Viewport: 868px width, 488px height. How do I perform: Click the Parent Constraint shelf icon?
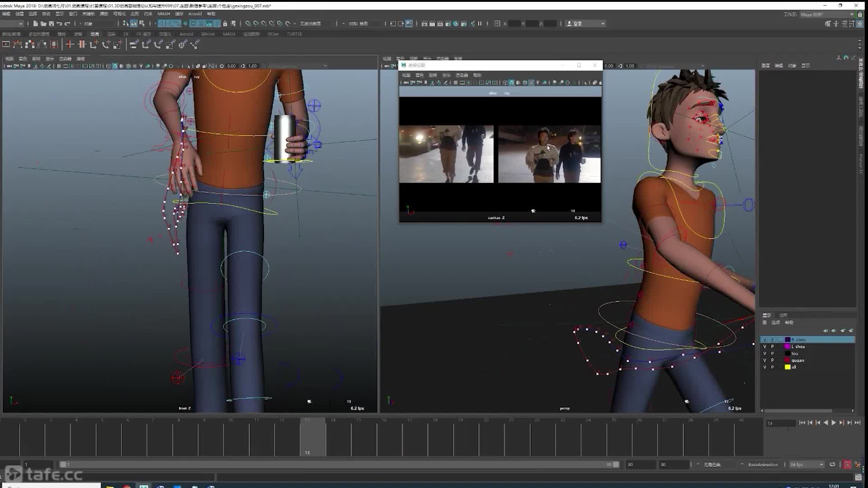click(x=134, y=44)
